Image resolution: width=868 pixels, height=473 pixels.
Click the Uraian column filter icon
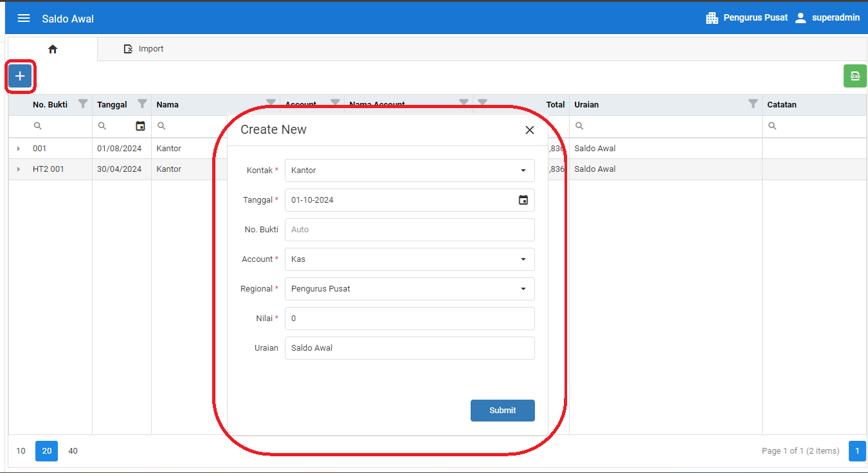tap(753, 104)
